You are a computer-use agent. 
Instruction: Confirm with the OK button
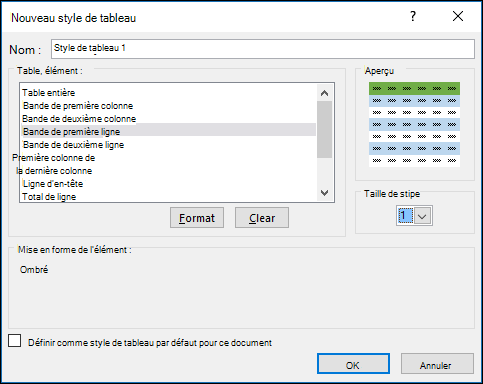(353, 364)
